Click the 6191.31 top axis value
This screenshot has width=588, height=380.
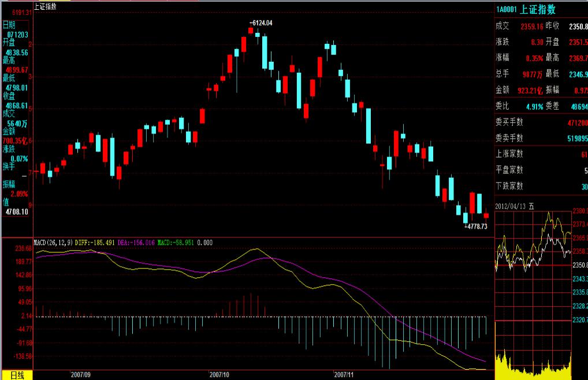point(22,13)
